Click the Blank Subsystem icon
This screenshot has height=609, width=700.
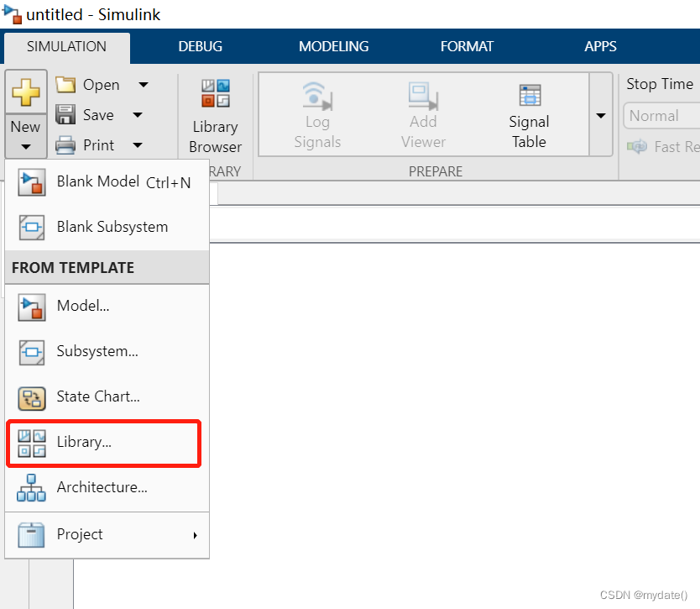click(x=32, y=227)
